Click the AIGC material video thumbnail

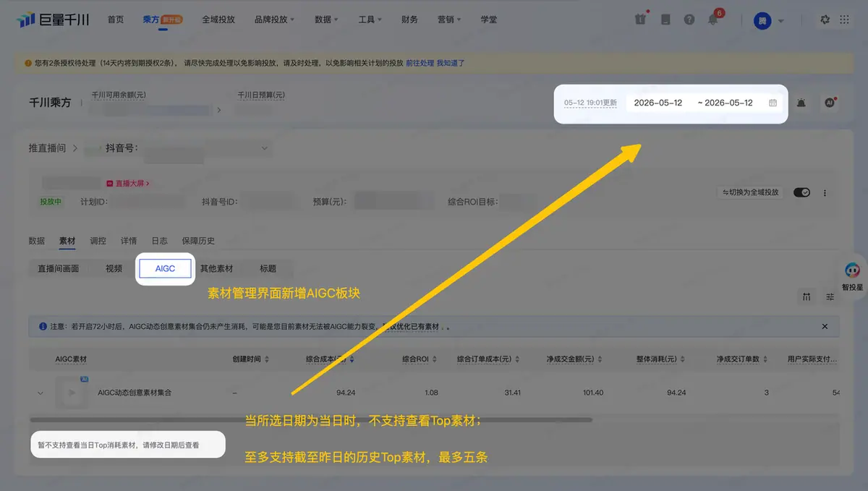coord(72,393)
